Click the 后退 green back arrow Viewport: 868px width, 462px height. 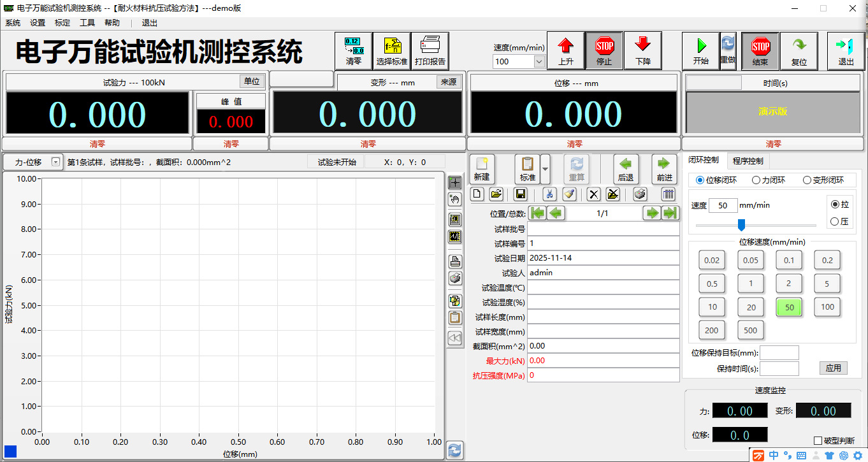626,169
